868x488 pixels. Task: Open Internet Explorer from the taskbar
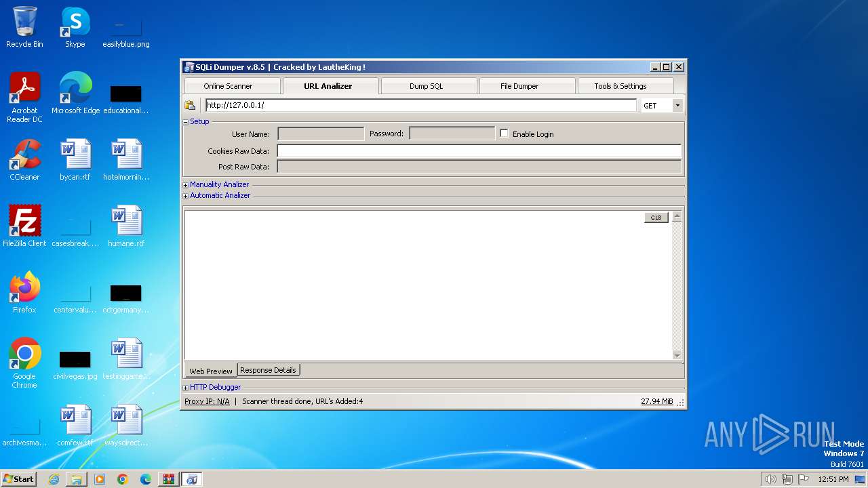pos(54,479)
